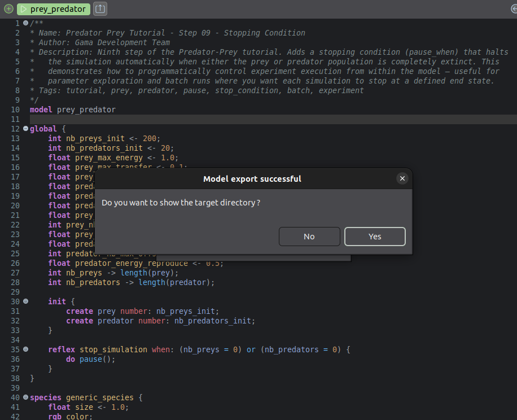Click the 'Name: Predator Prey Tutorial' comment line
The width and height of the screenshot is (517, 420).
point(168,33)
